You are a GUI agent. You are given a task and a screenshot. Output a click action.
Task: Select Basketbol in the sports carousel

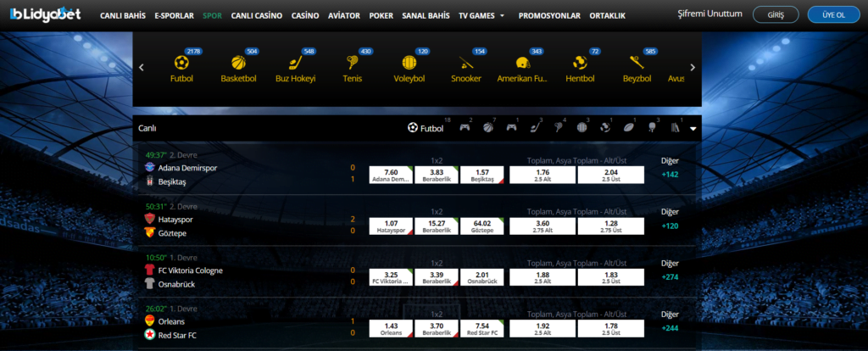click(x=238, y=69)
